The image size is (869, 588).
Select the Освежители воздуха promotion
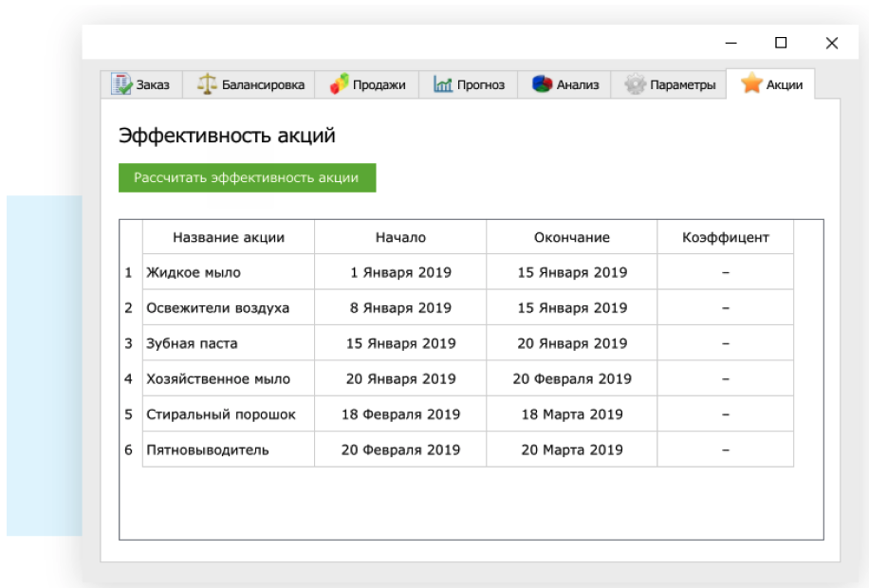(217, 308)
